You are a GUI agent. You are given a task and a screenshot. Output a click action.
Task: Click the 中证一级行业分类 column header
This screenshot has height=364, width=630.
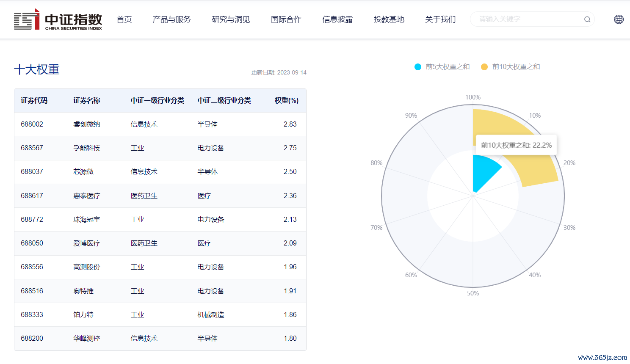tap(157, 101)
